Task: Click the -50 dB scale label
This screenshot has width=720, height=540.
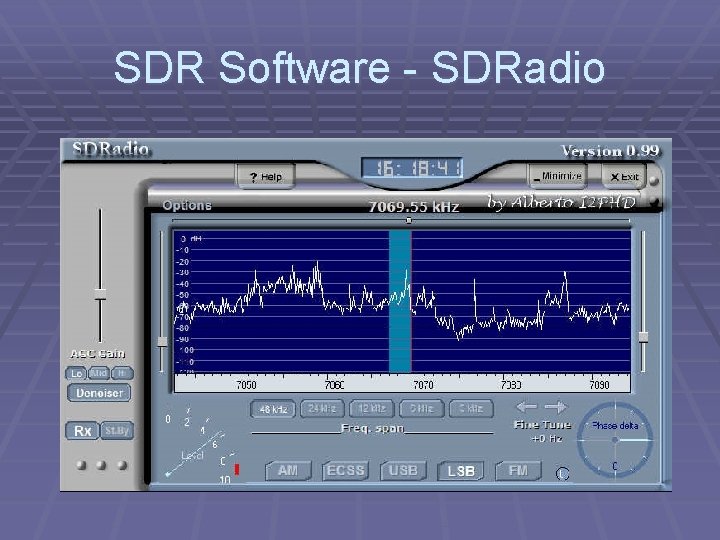Action: [x=183, y=294]
